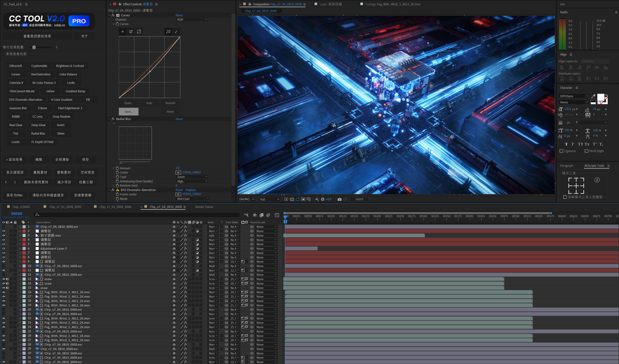619x364 pixels.
Task: Open the Footage Fog_With_Wind viewer tab
Action: [393, 4]
